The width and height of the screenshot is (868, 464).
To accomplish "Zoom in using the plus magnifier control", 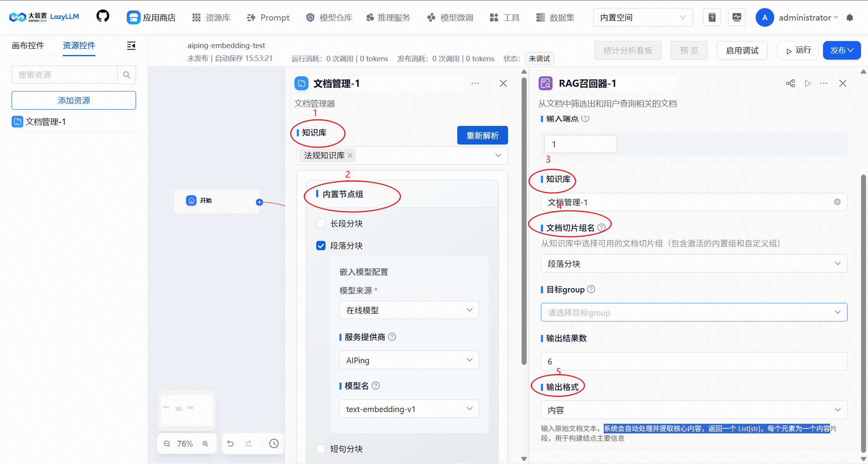I will (205, 443).
